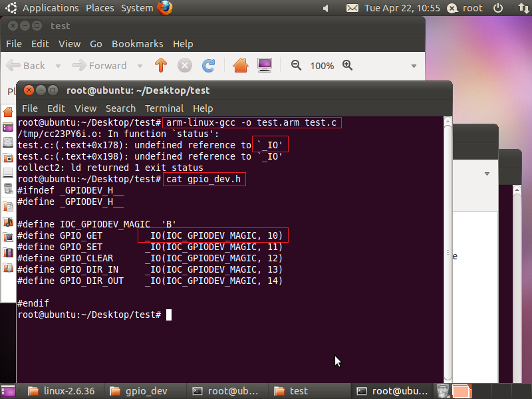The height and width of the screenshot is (399, 532).
Task: Open the Downloads bookmark in the sidebar
Action: pos(8,268)
